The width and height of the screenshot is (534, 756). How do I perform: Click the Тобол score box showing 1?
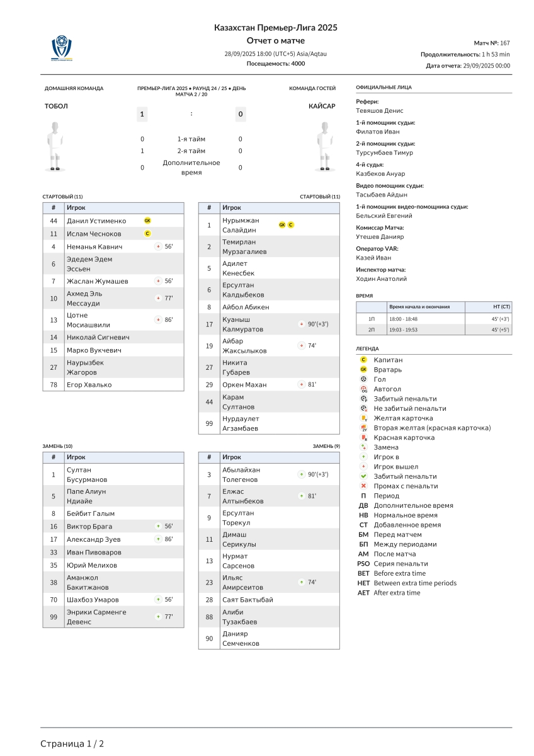click(142, 114)
